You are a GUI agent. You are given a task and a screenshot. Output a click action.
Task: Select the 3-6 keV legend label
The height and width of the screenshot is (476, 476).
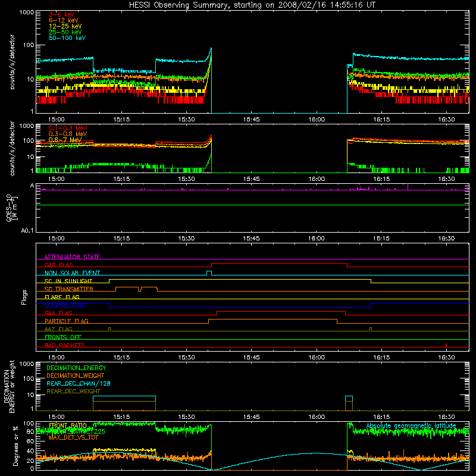61,14
